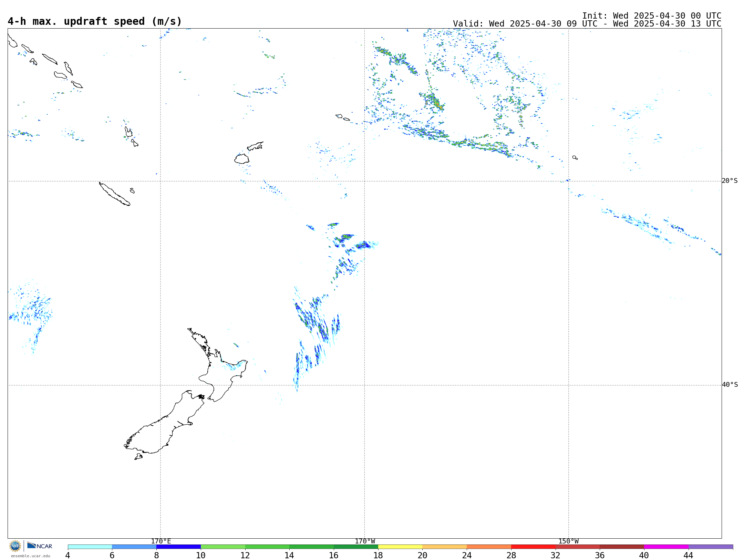Screen dimensions: 744x560
Task: Select the yellow 18-20 color swatch
Action: (x=400, y=547)
